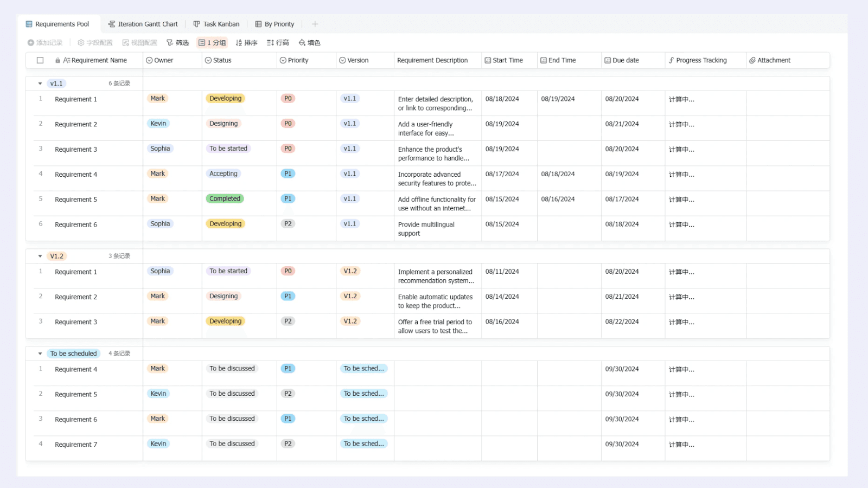Switch to Iteration Gantt Chart tab

click(143, 24)
